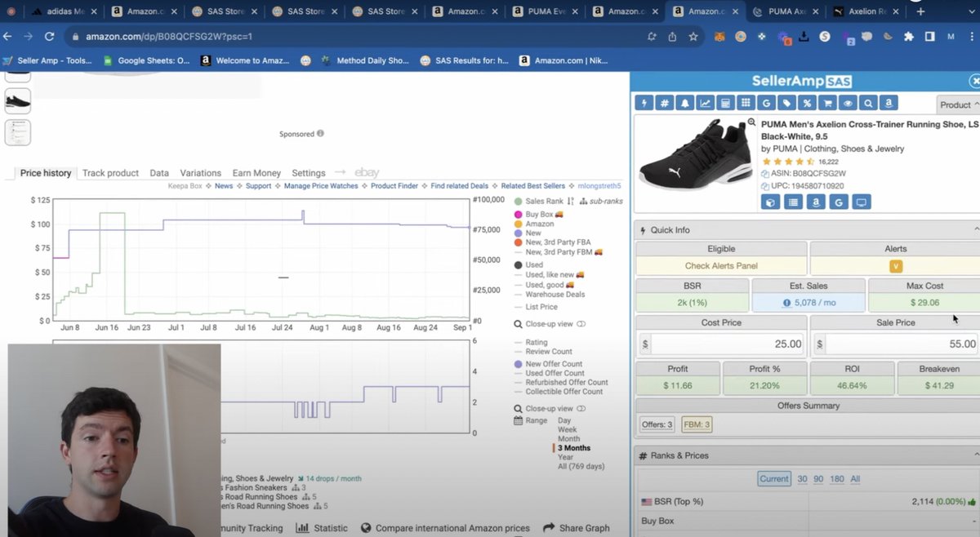980x537 pixels.
Task: Open the sales rank sort icon in Keepa legend
Action: [571, 201]
